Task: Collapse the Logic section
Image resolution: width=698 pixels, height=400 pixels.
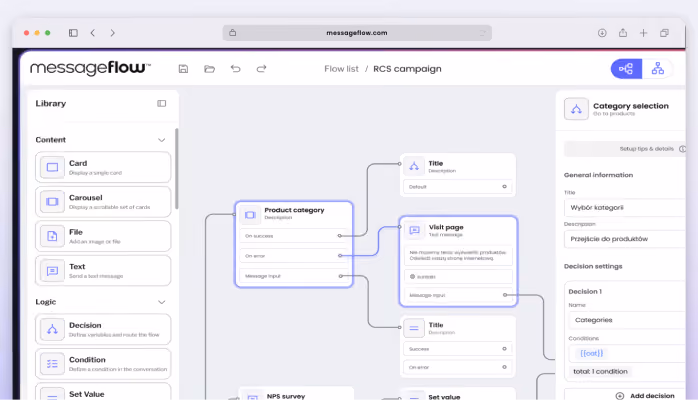Action: tap(162, 302)
